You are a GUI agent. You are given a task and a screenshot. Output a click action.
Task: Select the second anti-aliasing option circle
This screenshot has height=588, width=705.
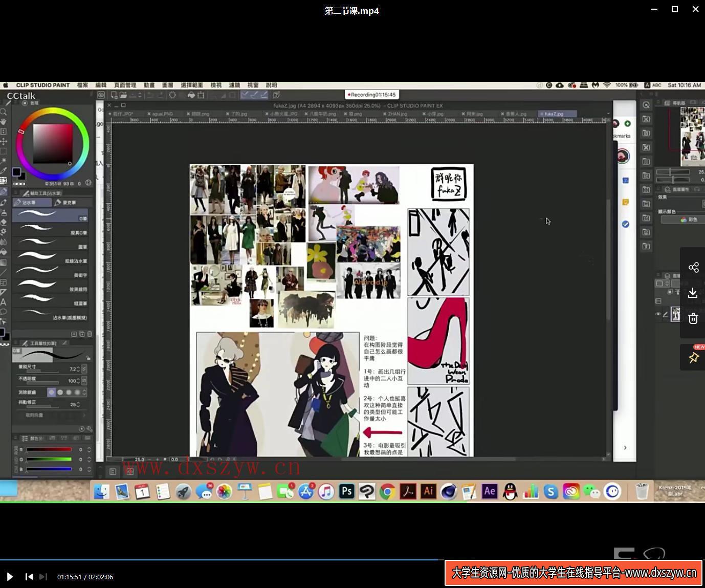click(60, 393)
